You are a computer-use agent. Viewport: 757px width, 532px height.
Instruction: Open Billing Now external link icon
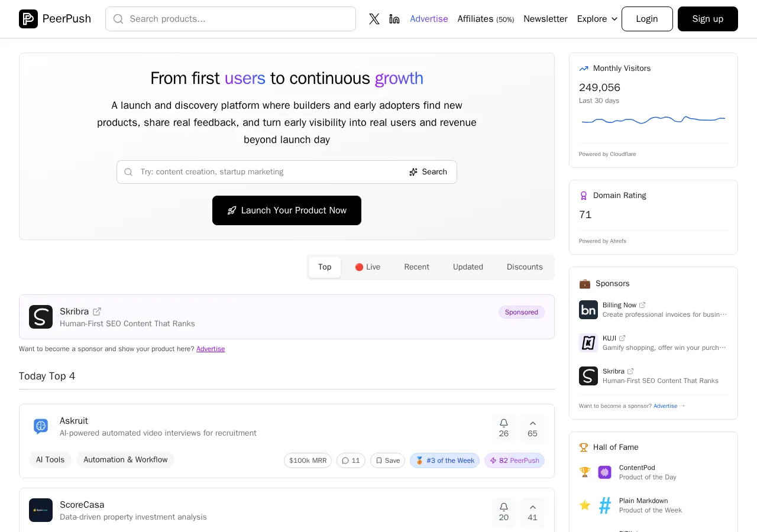click(642, 305)
